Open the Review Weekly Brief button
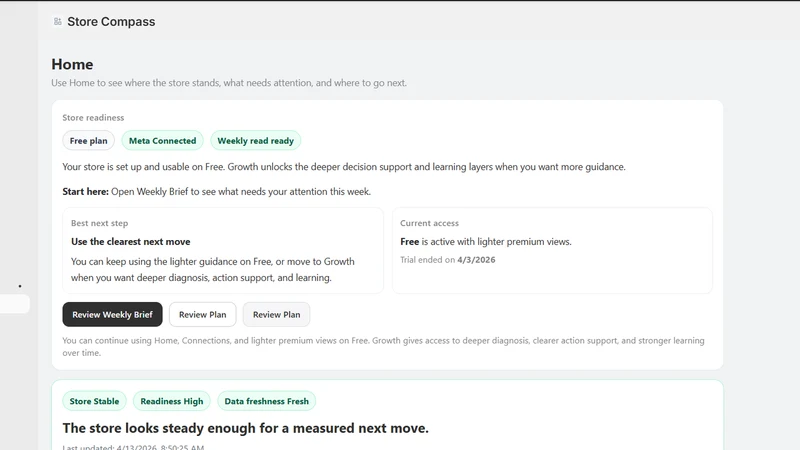This screenshot has height=450, width=800. pyautogui.click(x=112, y=314)
